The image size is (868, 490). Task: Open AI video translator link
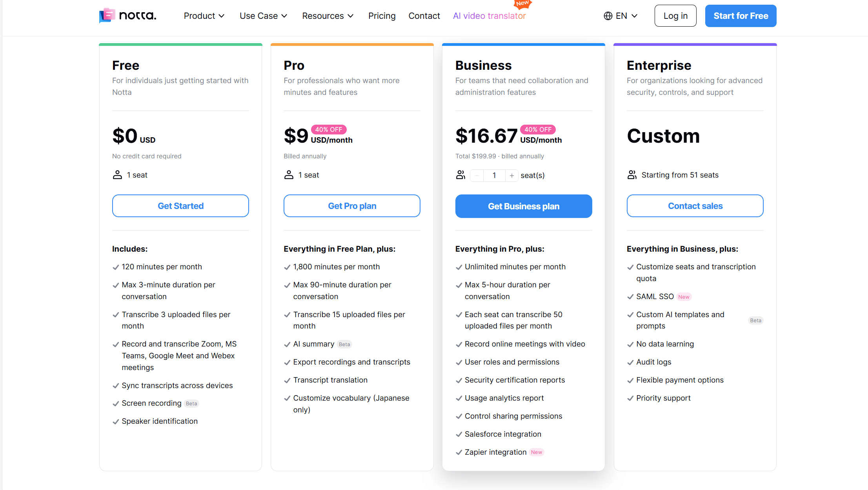489,16
